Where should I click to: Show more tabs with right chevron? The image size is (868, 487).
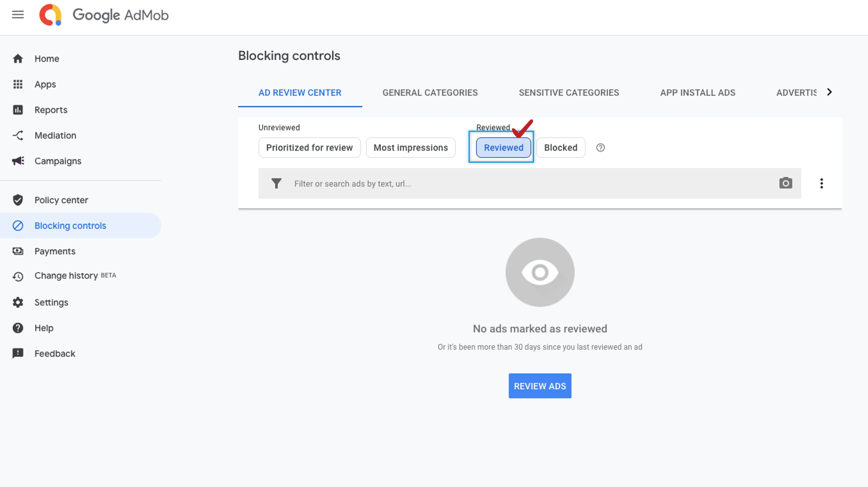pyautogui.click(x=829, y=92)
